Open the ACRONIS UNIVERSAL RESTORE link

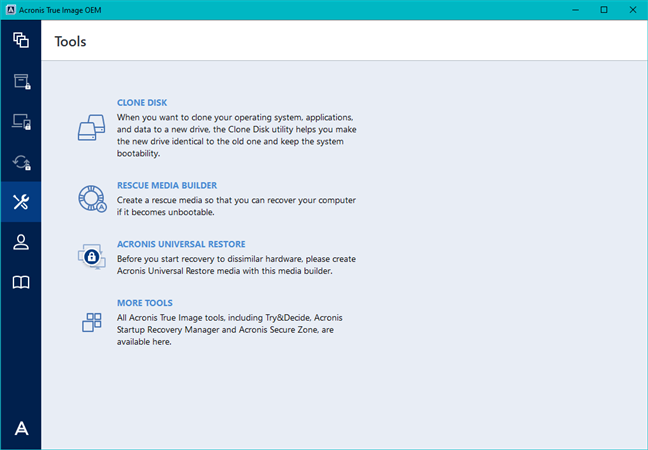tap(181, 244)
